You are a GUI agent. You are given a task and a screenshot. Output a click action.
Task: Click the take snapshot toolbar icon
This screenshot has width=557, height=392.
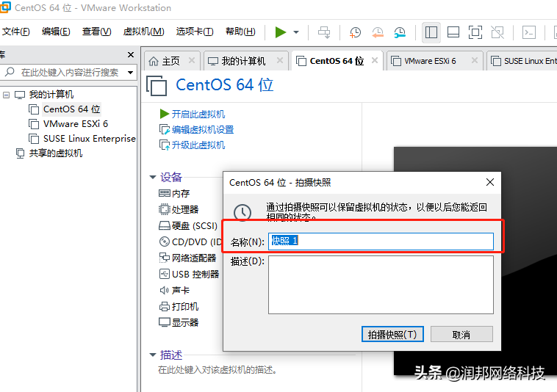[355, 32]
